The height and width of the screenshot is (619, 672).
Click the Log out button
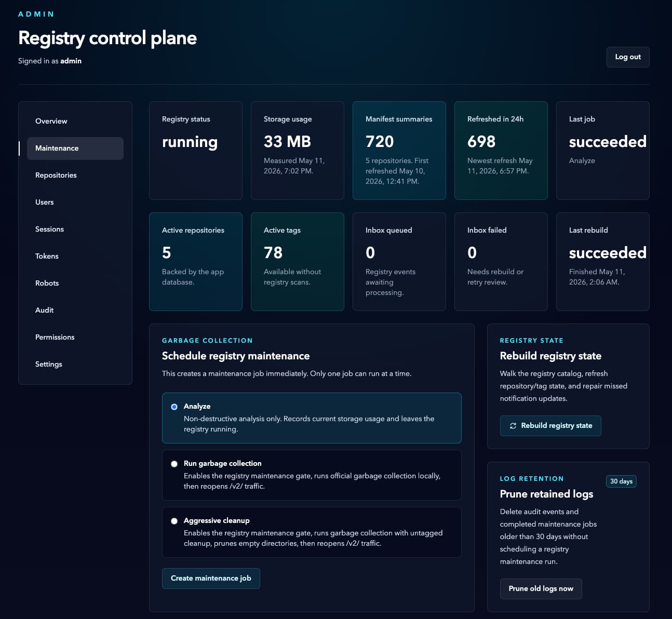click(628, 57)
